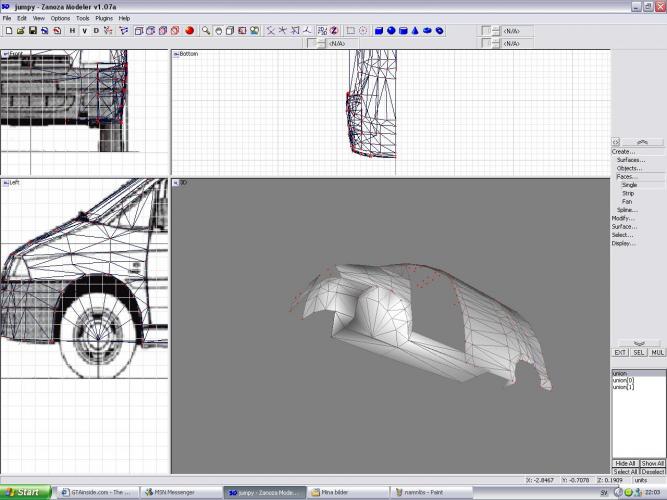The width and height of the screenshot is (667, 500).
Task: Create a cone primitive
Action: coord(415,31)
